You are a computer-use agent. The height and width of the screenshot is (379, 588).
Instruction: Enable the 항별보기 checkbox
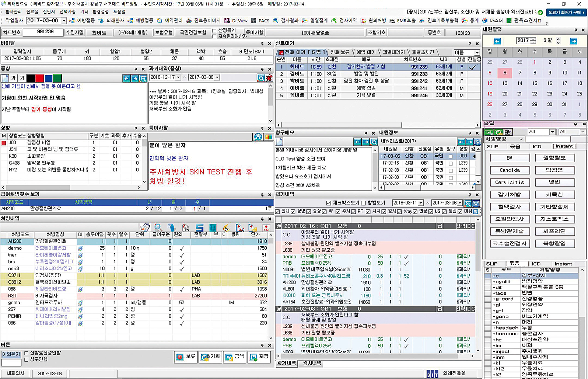click(x=363, y=203)
